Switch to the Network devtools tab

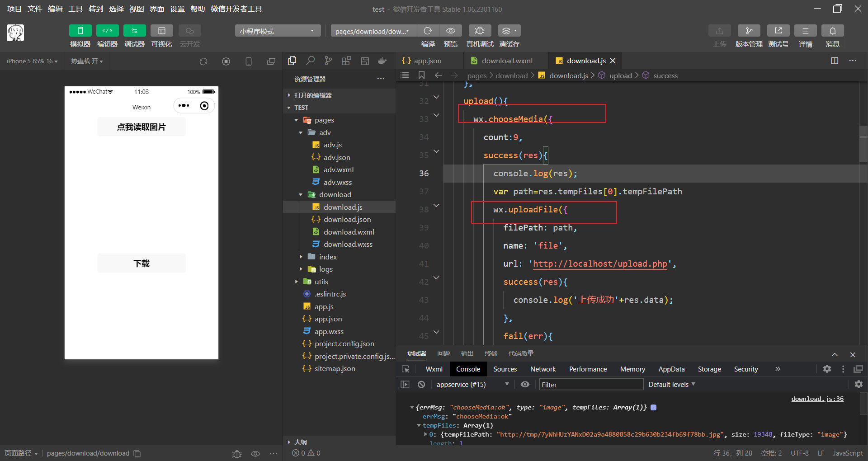[543, 369]
